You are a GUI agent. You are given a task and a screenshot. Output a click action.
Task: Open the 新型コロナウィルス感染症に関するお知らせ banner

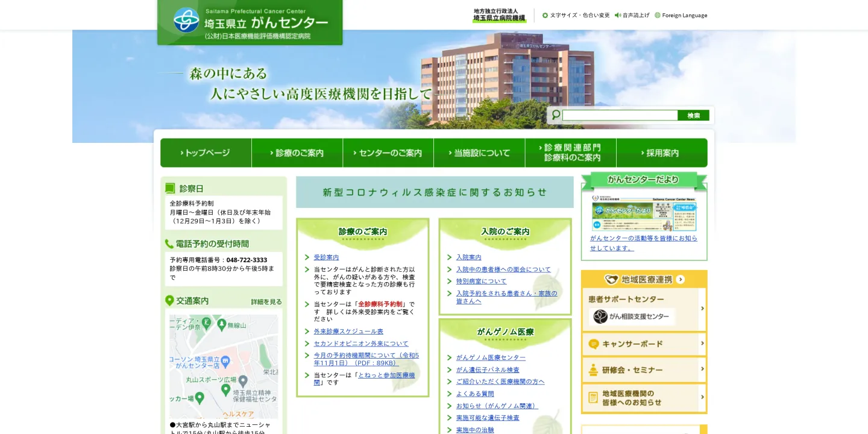[x=435, y=192]
